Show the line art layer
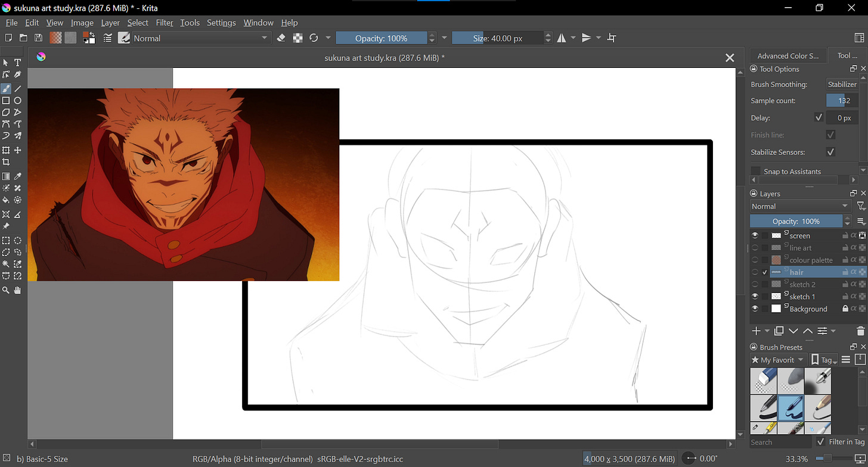Screen dimensions: 868x467 tap(755, 248)
